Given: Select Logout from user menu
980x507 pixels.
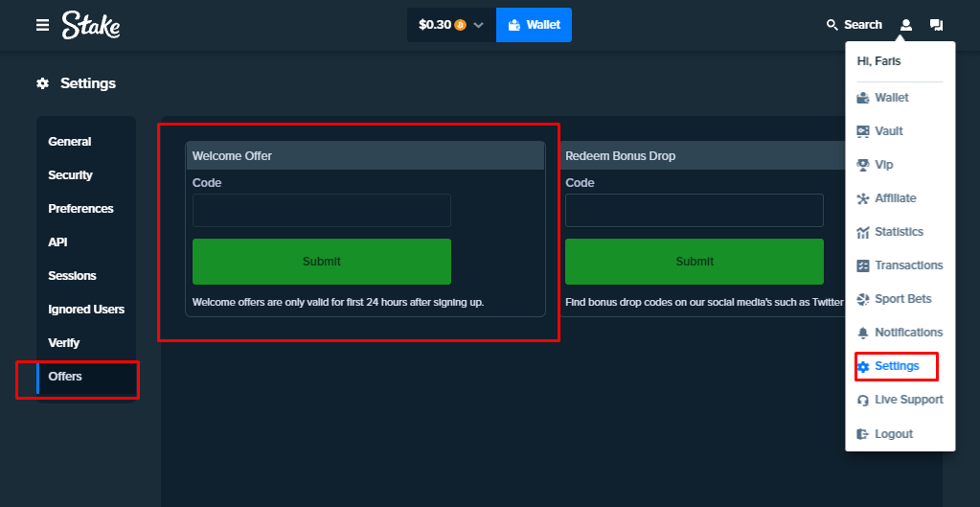Looking at the screenshot, I should (893, 434).
